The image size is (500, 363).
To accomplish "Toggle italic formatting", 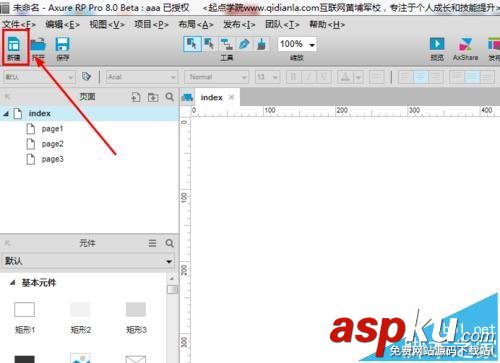I will tap(309, 77).
